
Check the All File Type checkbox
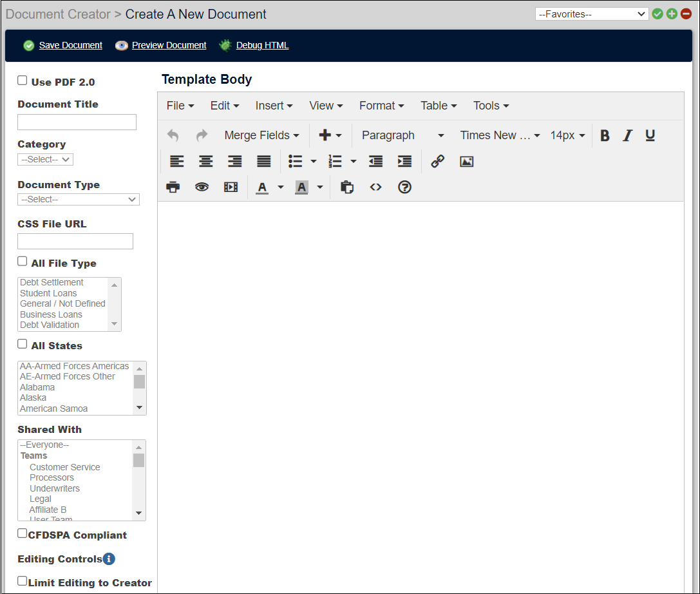point(22,261)
